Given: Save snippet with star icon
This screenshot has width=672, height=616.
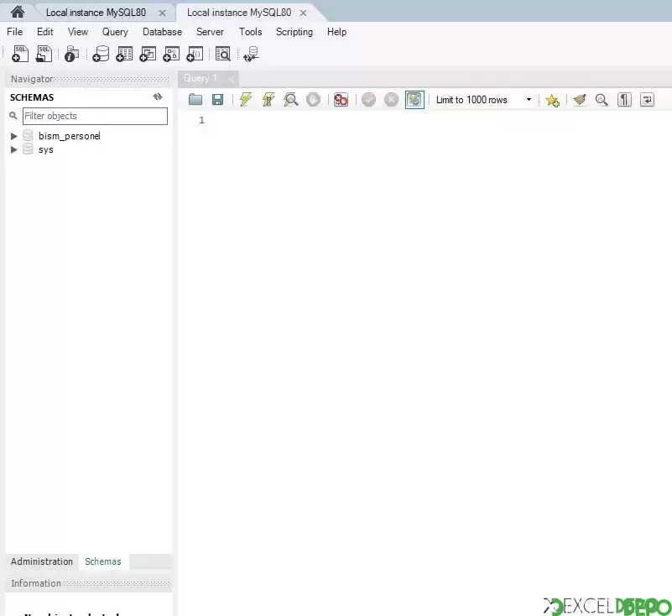Looking at the screenshot, I should pyautogui.click(x=552, y=100).
